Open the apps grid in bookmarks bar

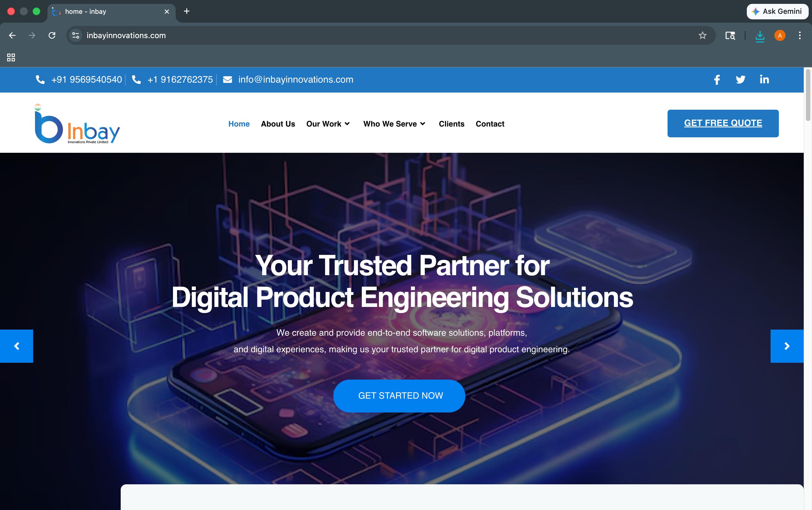11,57
